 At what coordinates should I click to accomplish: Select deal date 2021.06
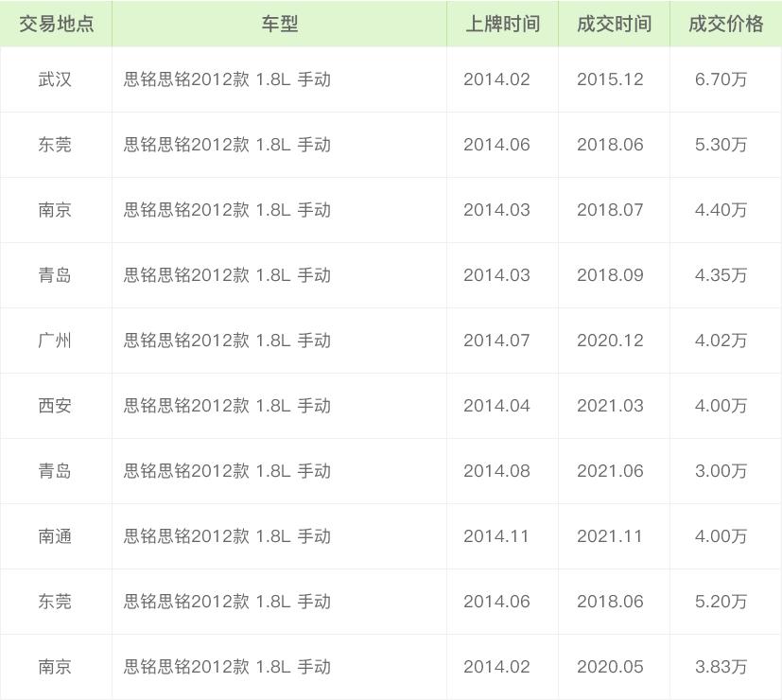610,471
